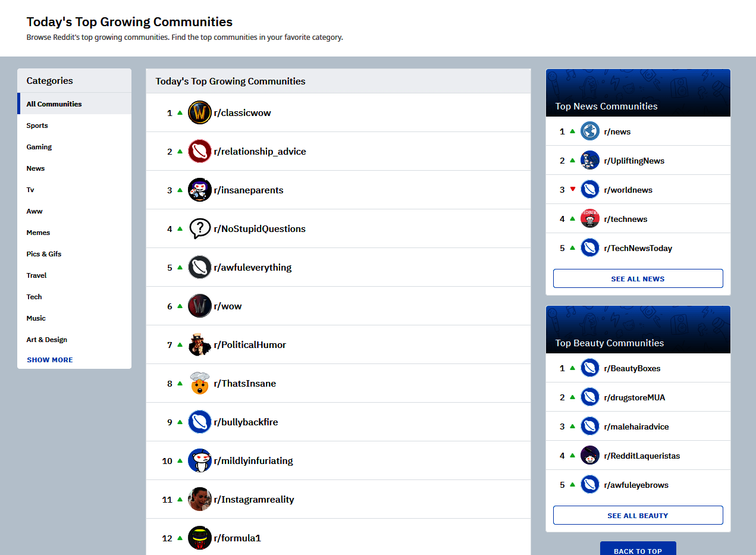Visit the r/worldnews community link
The image size is (756, 555).
click(x=628, y=190)
